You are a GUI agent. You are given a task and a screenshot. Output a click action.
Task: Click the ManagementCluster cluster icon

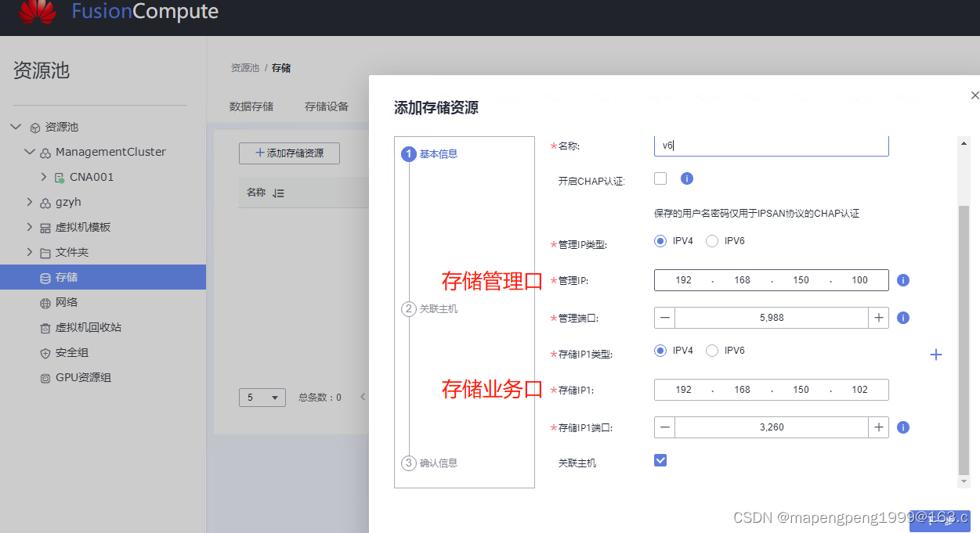(46, 152)
